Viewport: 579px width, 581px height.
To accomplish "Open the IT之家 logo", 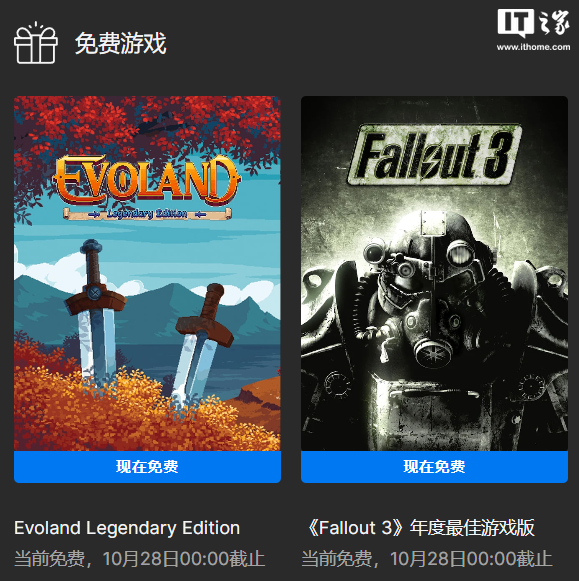I will pos(533,23).
